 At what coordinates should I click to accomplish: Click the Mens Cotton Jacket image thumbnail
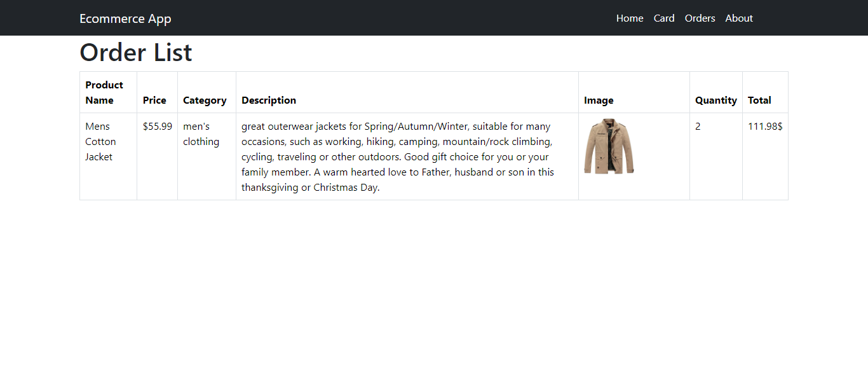coord(609,146)
